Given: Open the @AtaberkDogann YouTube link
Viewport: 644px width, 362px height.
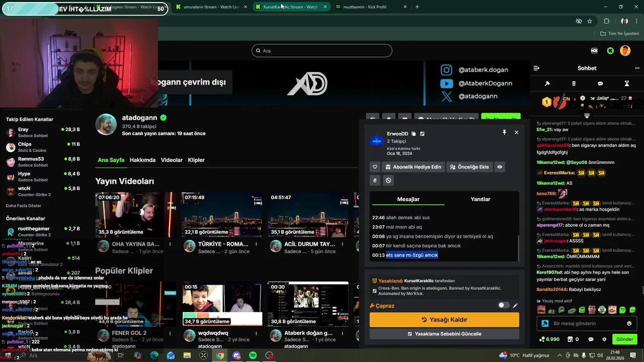Looking at the screenshot, I should pyautogui.click(x=476, y=83).
